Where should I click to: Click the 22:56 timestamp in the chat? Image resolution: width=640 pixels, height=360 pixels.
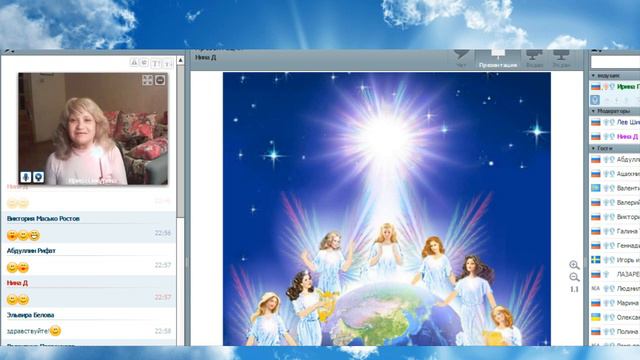pyautogui.click(x=162, y=233)
